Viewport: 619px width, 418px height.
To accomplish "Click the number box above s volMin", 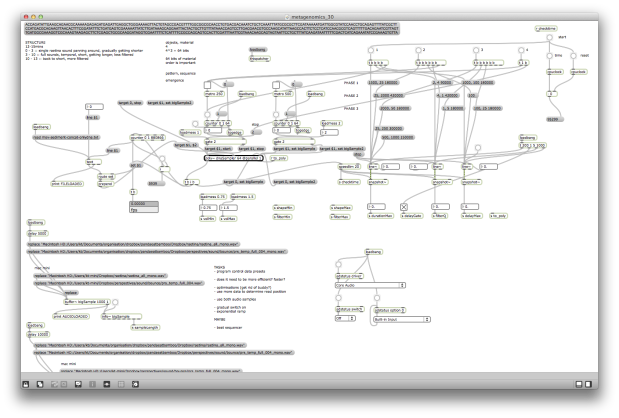I will [208, 208].
